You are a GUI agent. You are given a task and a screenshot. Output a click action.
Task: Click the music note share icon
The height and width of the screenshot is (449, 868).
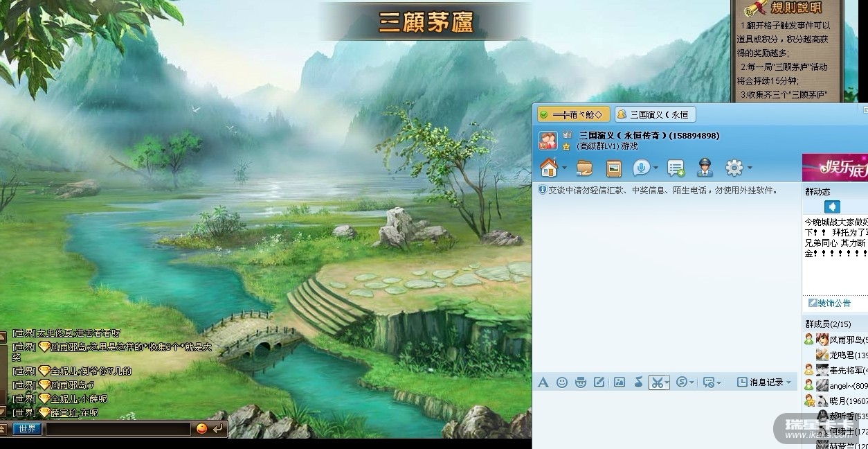tap(638, 382)
